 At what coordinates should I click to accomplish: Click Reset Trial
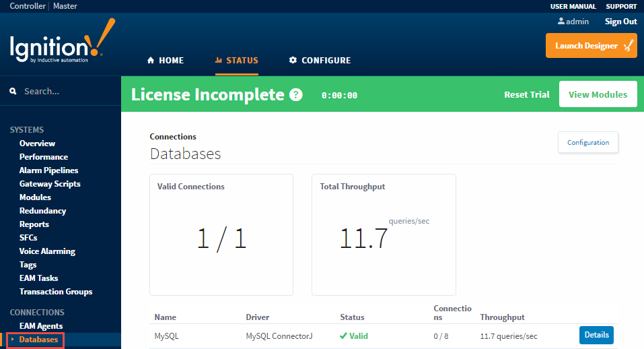coord(526,95)
